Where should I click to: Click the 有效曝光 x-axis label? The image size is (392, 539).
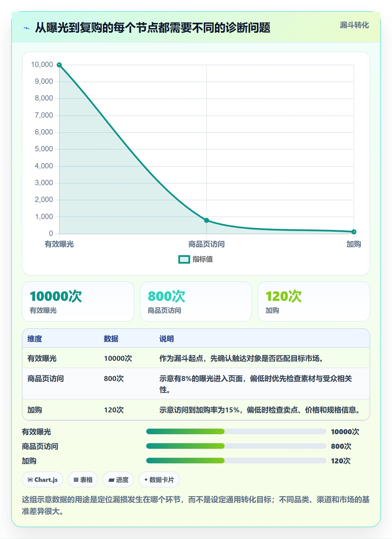59,244
